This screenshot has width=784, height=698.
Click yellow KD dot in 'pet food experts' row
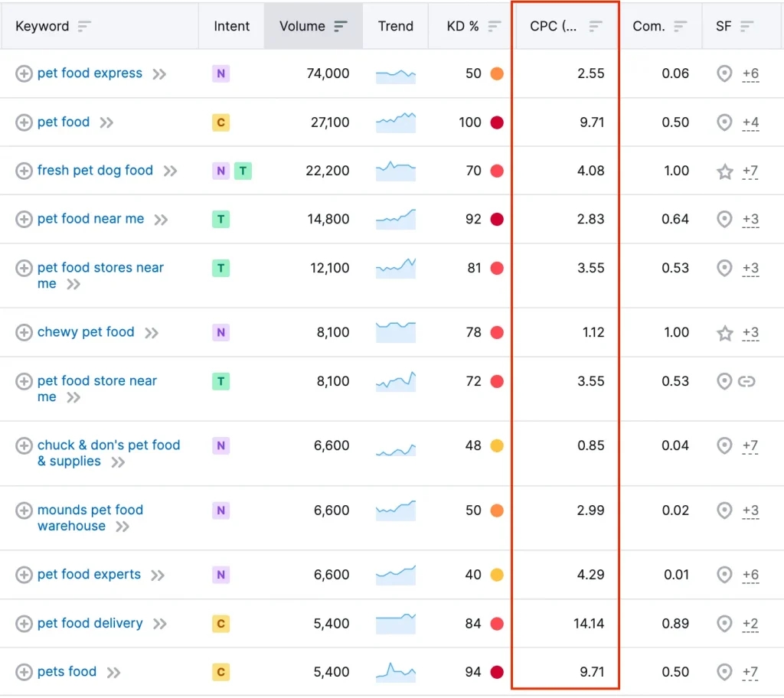[497, 575]
